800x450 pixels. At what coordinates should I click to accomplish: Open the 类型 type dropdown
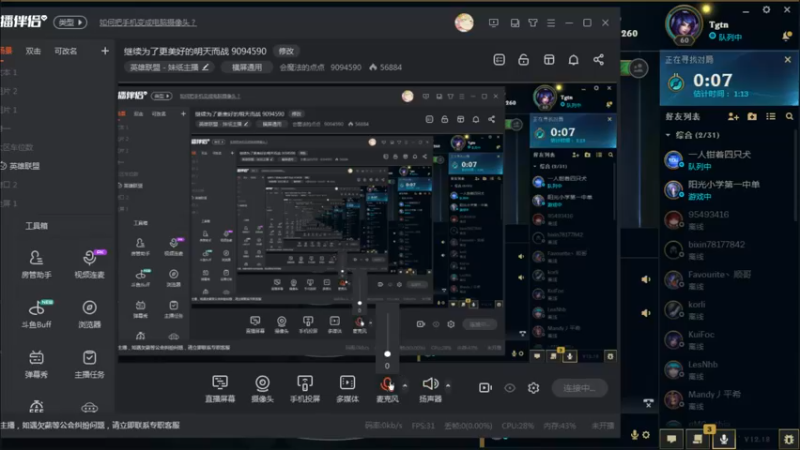(x=70, y=22)
